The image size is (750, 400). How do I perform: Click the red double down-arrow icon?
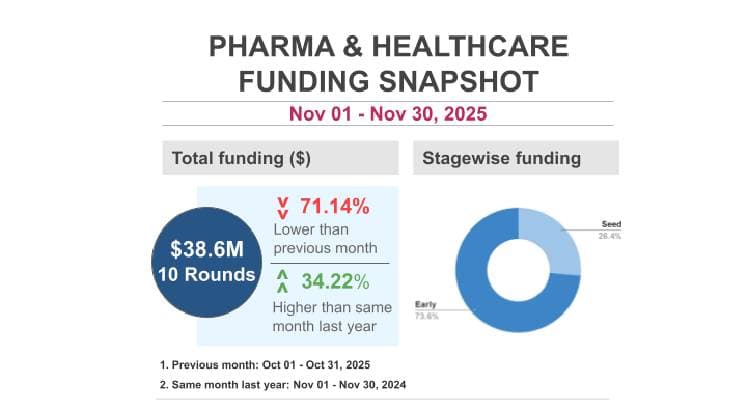tap(283, 207)
